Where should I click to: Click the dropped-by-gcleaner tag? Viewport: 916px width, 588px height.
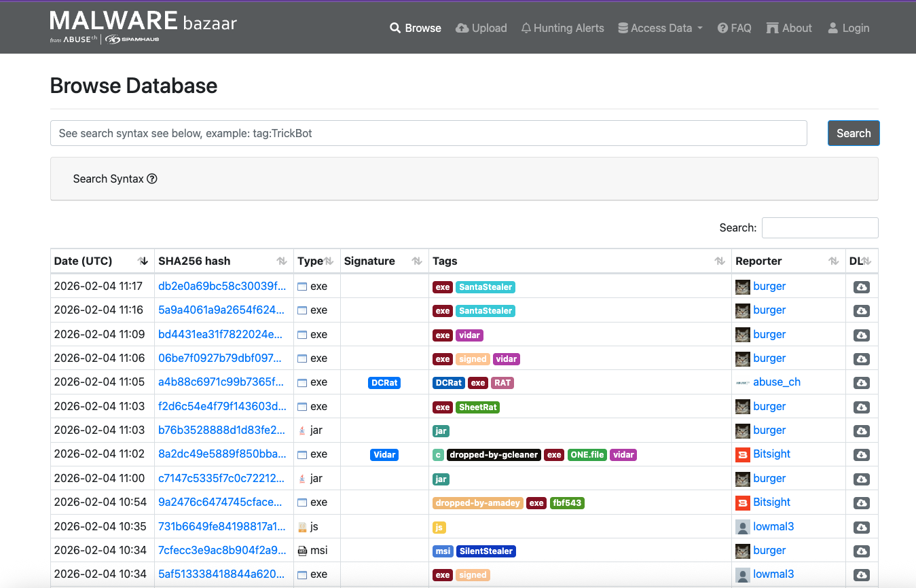[494, 455]
